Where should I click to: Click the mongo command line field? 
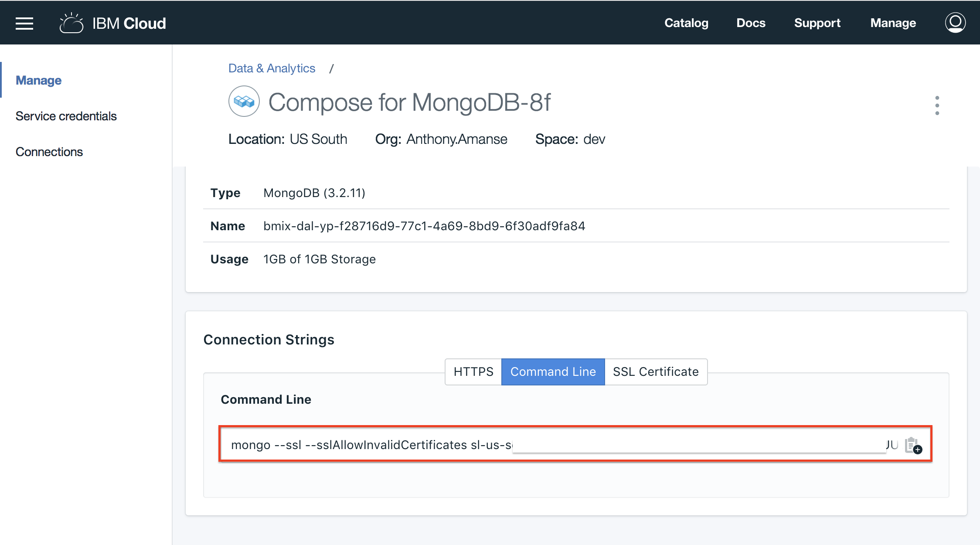click(x=371, y=445)
